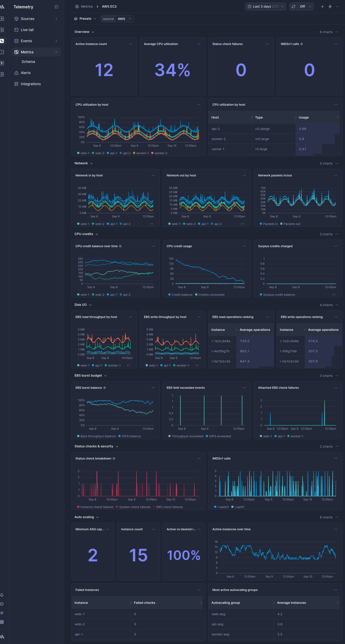Click info icon beside EBS burst balance

[x=105, y=388]
